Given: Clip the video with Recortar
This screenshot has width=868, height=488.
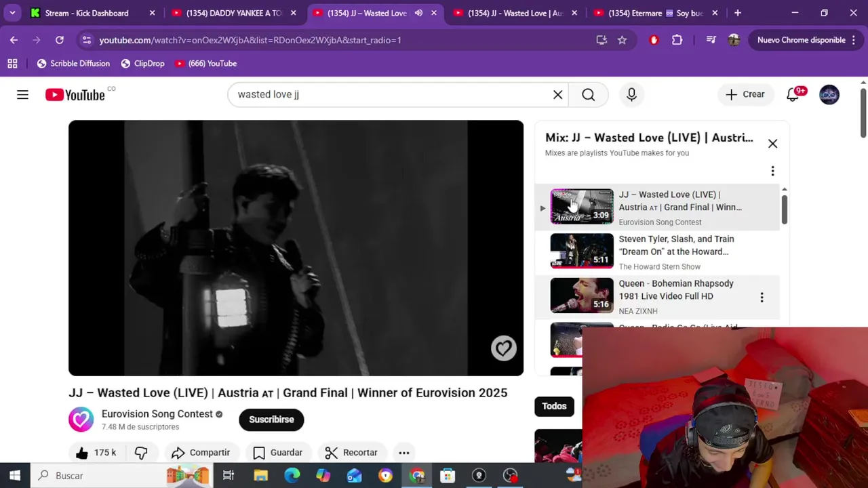Looking at the screenshot, I should pyautogui.click(x=351, y=453).
